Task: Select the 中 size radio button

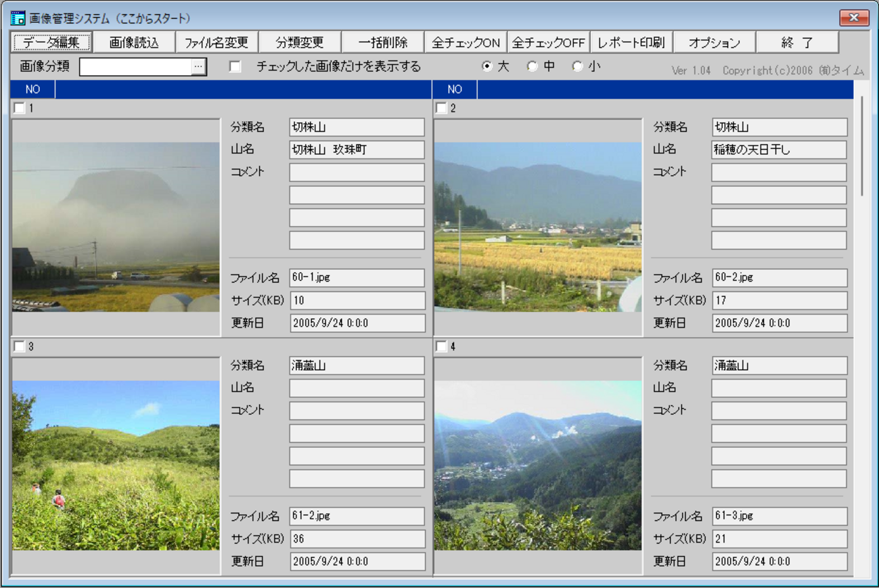Action: click(533, 66)
